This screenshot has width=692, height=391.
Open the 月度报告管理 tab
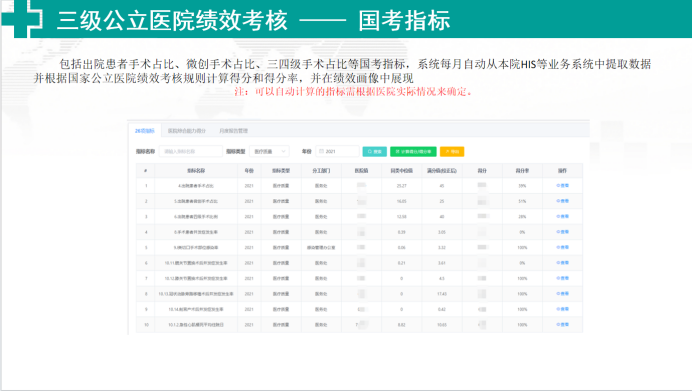[233, 131]
